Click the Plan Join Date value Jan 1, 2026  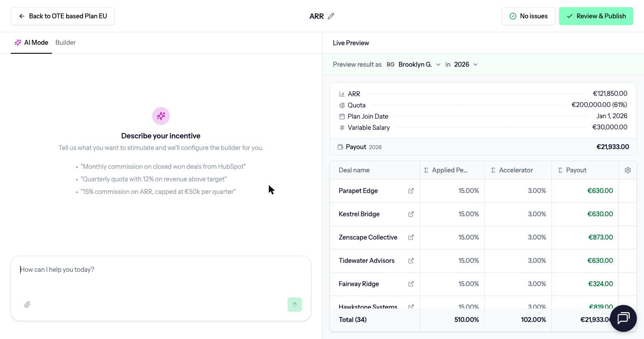pos(612,116)
